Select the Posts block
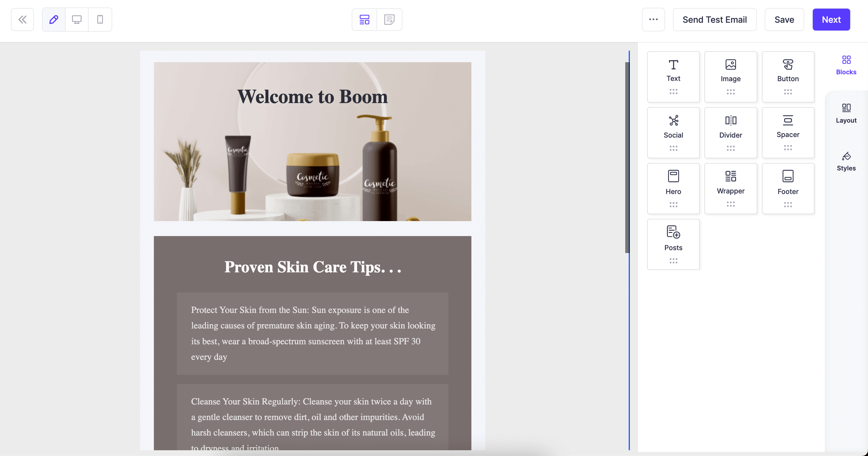The image size is (868, 456). 673,244
